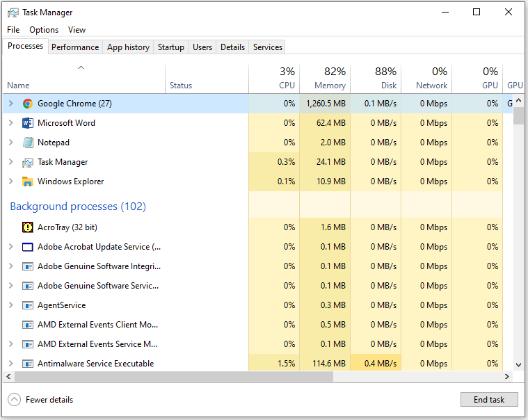Expand Adobe Genuine Software Integrity row
Screen dimensions: 528x420
point(10,266)
